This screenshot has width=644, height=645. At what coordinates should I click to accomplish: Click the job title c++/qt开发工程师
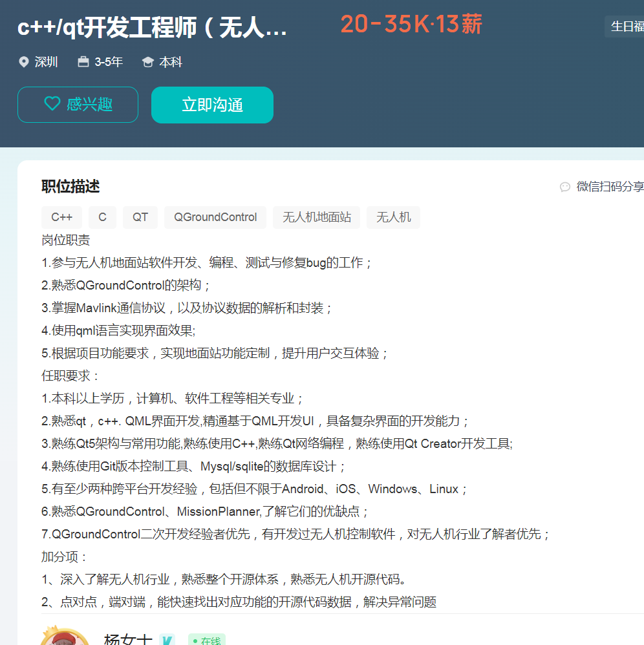point(152,28)
